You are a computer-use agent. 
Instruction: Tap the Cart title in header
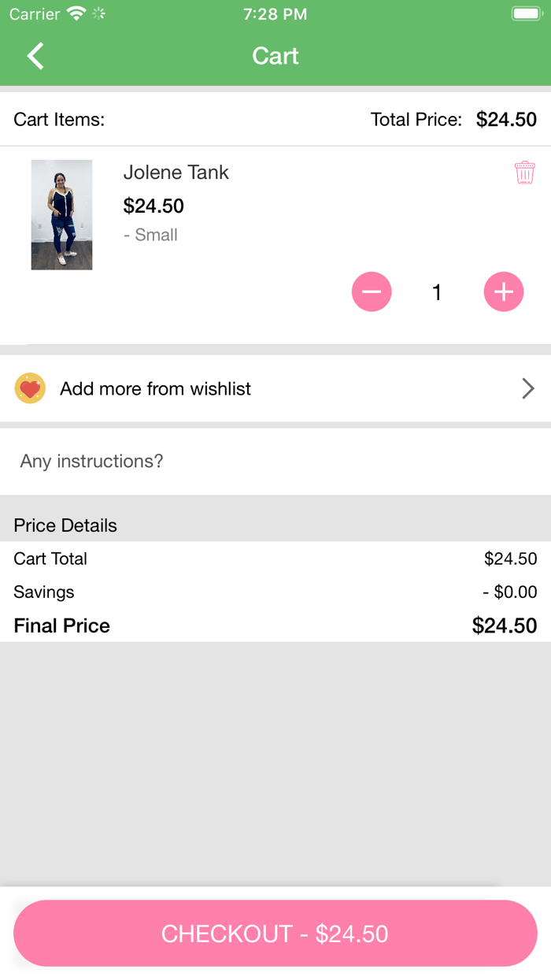tap(275, 56)
